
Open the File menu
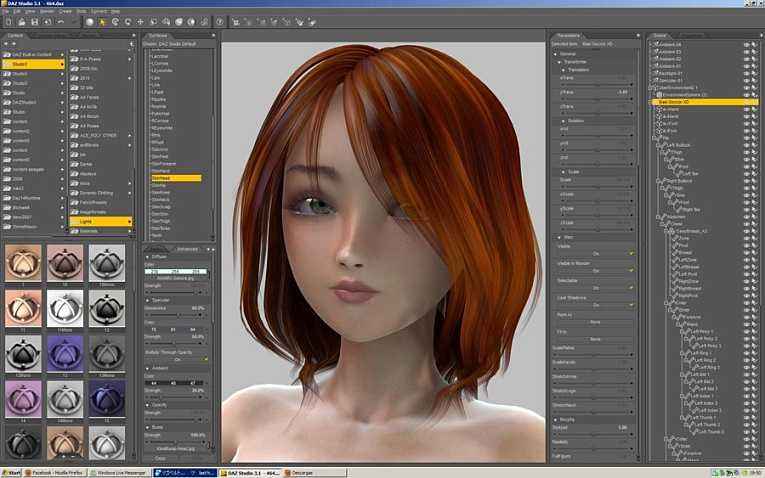point(6,11)
